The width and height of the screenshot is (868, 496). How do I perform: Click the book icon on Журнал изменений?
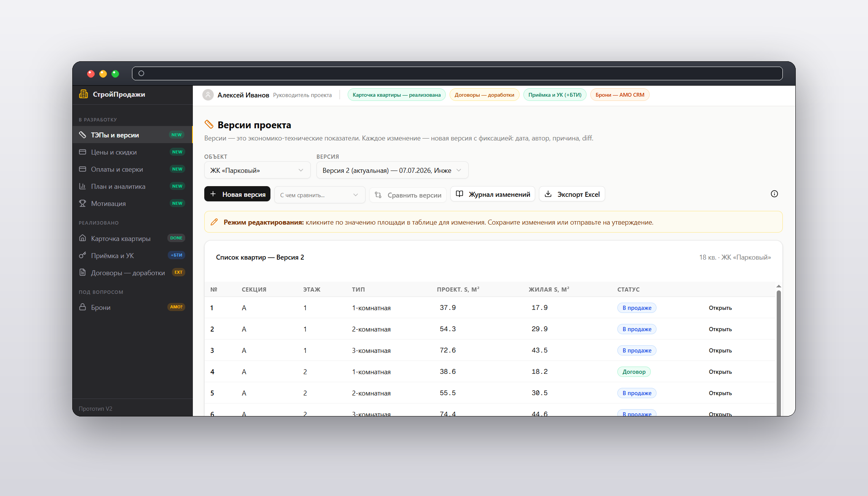tap(459, 194)
